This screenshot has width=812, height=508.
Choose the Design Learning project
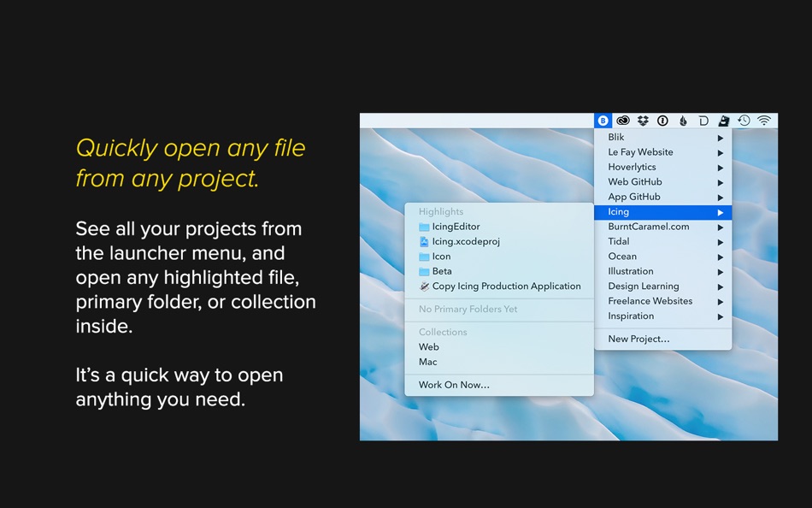(x=663, y=286)
